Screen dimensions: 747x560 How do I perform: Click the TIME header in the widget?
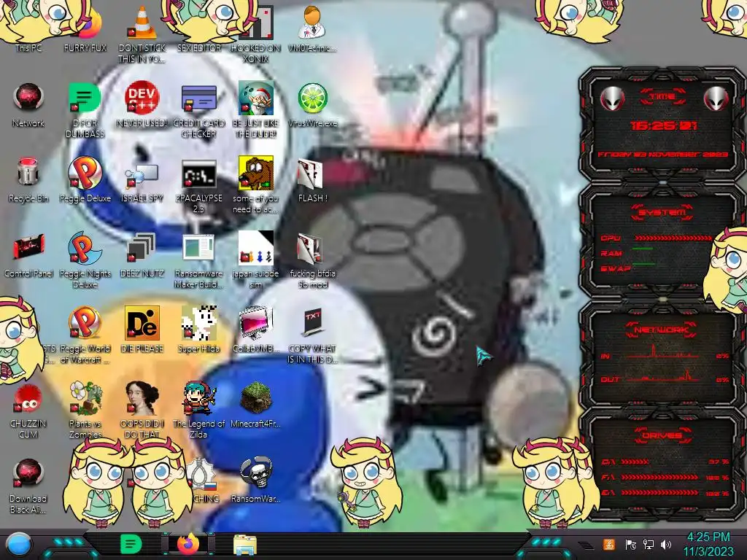tap(662, 97)
